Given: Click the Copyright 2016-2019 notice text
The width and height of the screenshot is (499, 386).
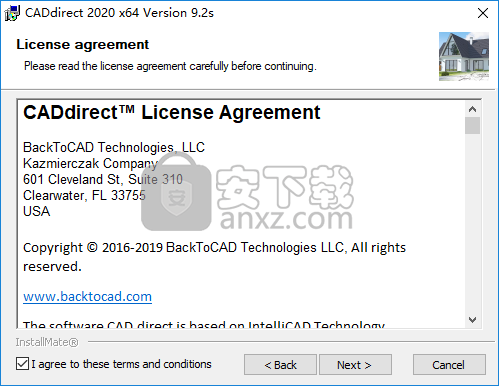Looking at the screenshot, I should click(214, 257).
